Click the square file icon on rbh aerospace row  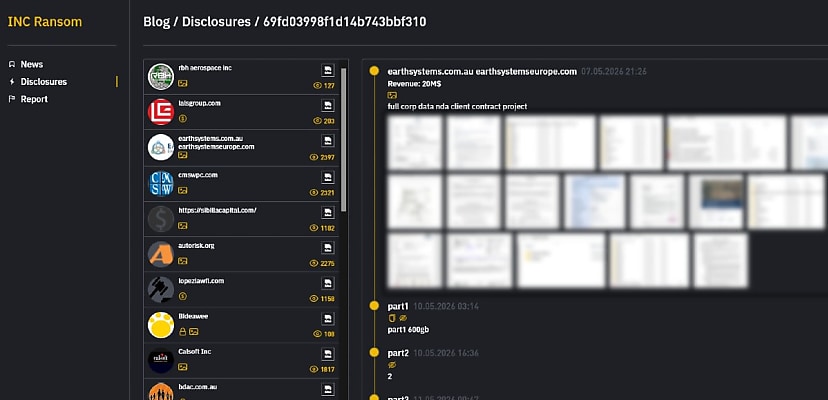(x=327, y=70)
